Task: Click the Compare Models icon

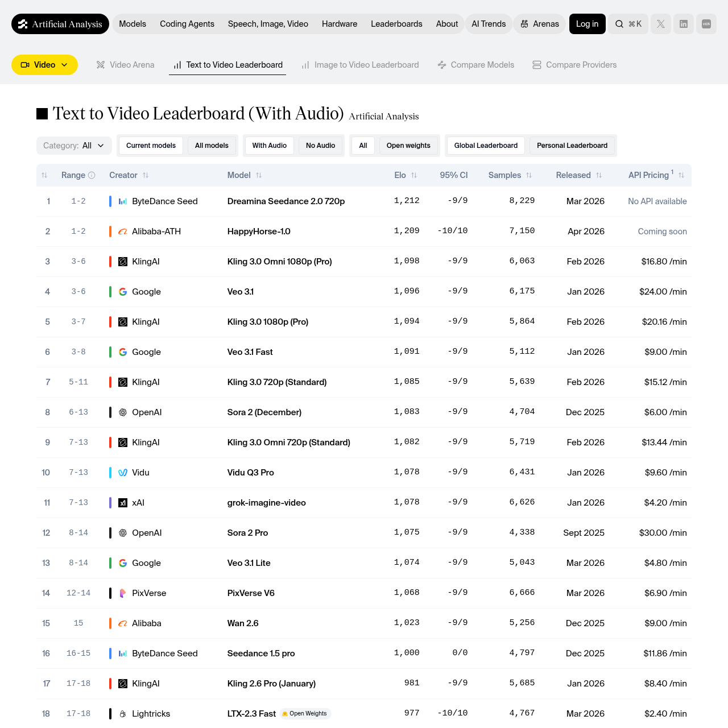Action: (x=442, y=65)
